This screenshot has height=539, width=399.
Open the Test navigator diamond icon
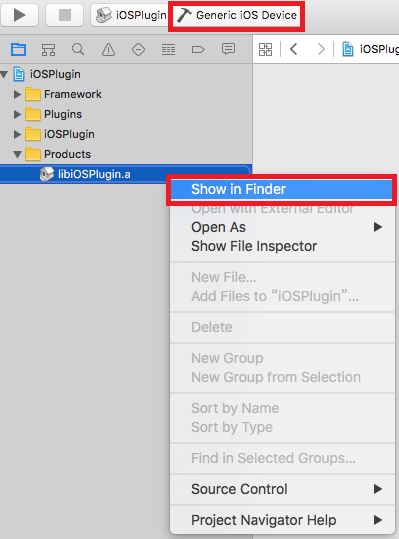pos(138,50)
